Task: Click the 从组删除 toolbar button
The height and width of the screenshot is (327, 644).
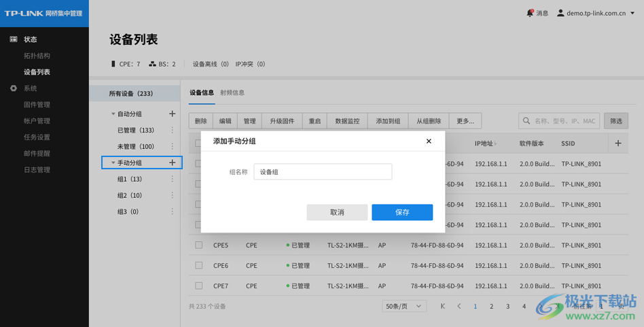Action: tap(429, 121)
